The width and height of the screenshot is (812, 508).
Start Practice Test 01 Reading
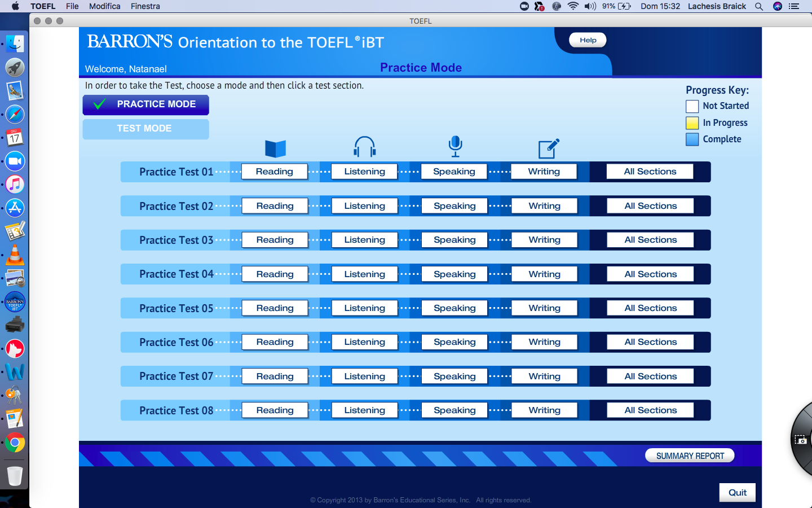pyautogui.click(x=275, y=172)
